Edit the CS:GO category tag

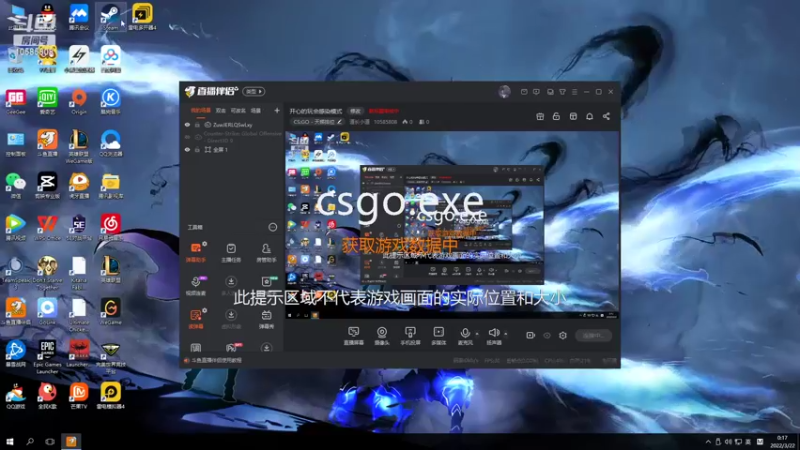(x=317, y=122)
